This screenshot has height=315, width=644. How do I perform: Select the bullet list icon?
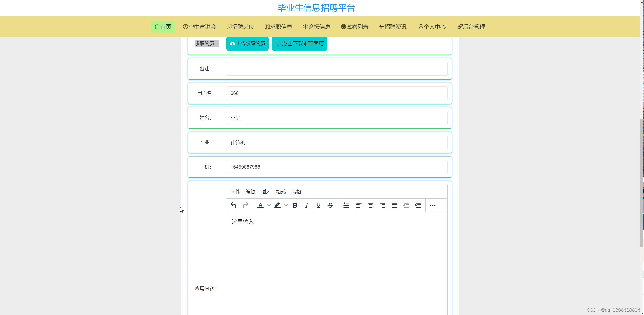click(346, 205)
